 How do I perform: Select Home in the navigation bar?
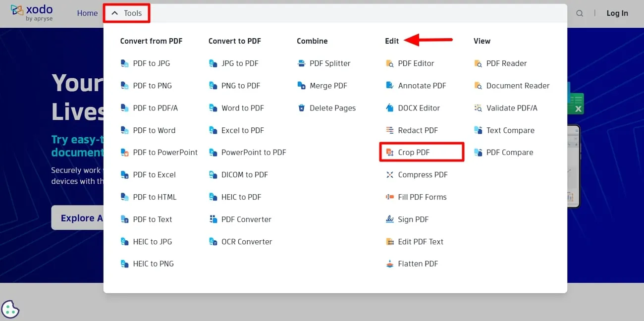(87, 13)
